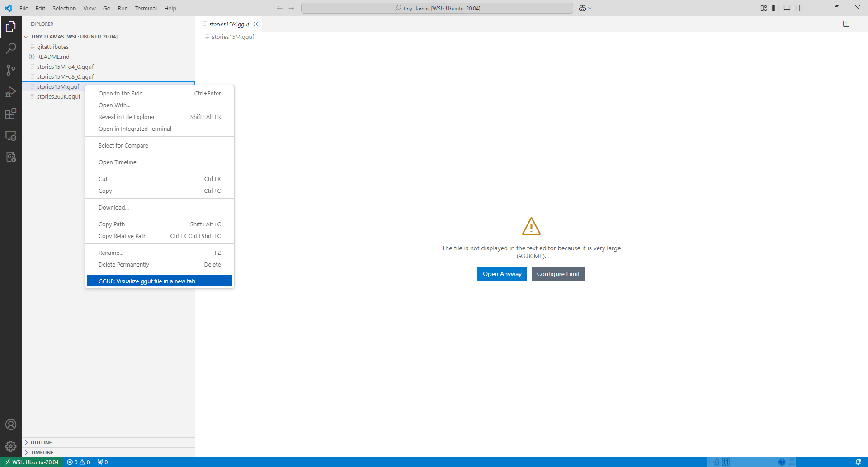
Task: Open README.md in Explorer
Action: pos(108,57)
